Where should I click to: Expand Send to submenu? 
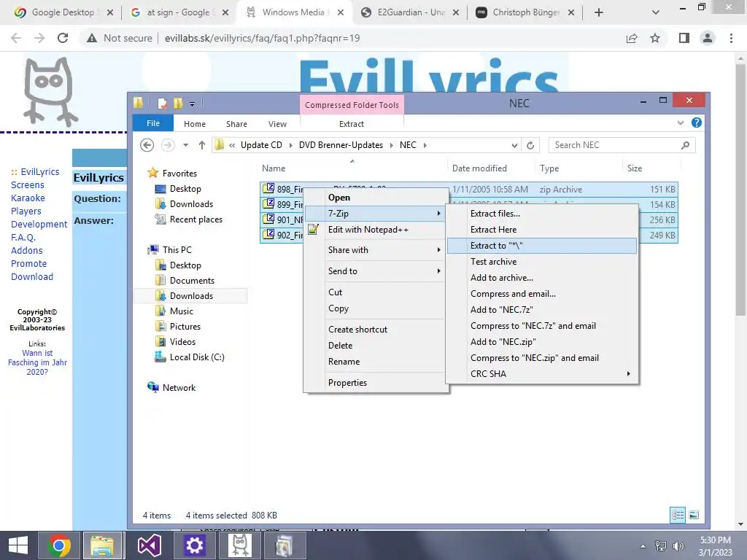pos(376,271)
